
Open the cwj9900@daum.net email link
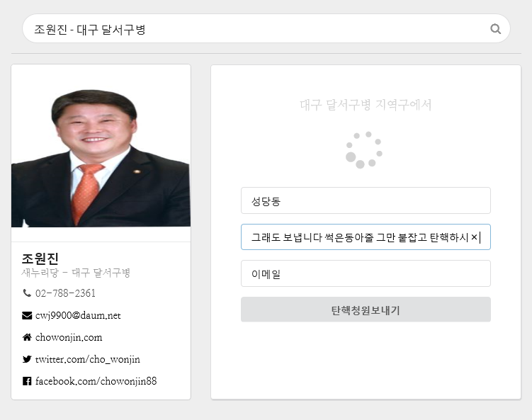click(x=78, y=315)
